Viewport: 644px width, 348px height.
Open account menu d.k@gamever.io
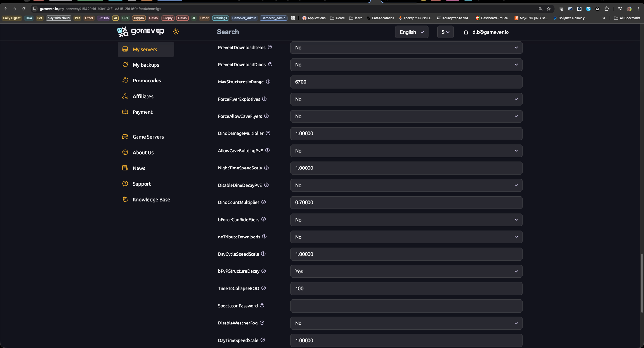[x=490, y=32]
